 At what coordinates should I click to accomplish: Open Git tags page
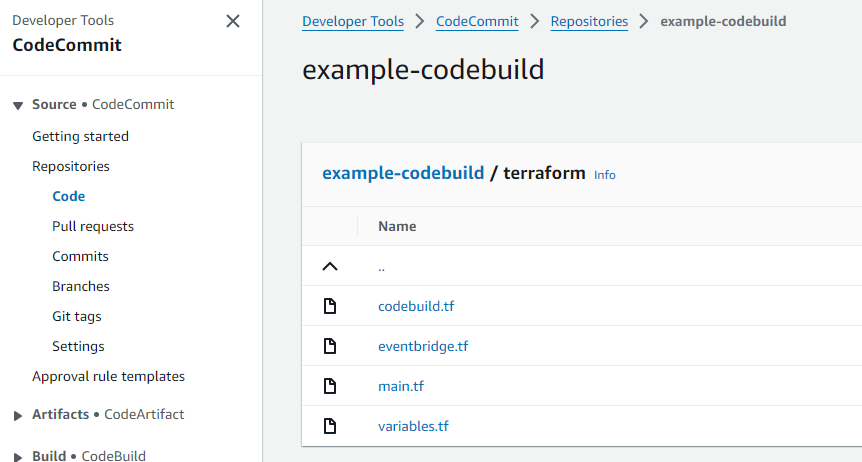(x=77, y=316)
